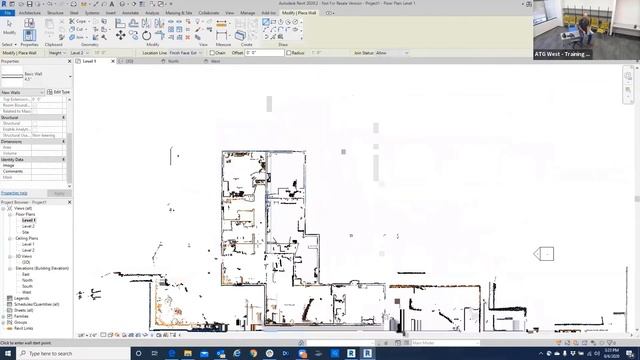Screen dimensions: 640x360
Task: Select the Line draw tool
Action: coord(266,22)
